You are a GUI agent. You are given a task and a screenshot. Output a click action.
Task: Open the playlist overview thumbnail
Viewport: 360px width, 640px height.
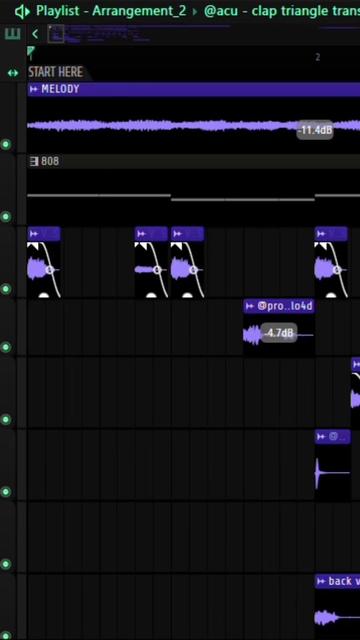[56, 34]
